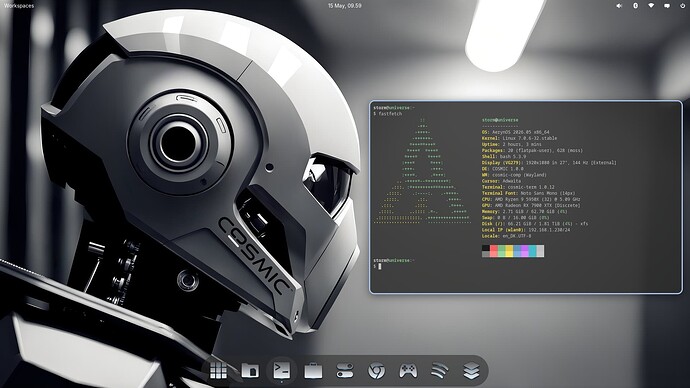Viewport: 690px width, 388px height.
Task: Click the yellow color block in the palette
Action: 509,251
